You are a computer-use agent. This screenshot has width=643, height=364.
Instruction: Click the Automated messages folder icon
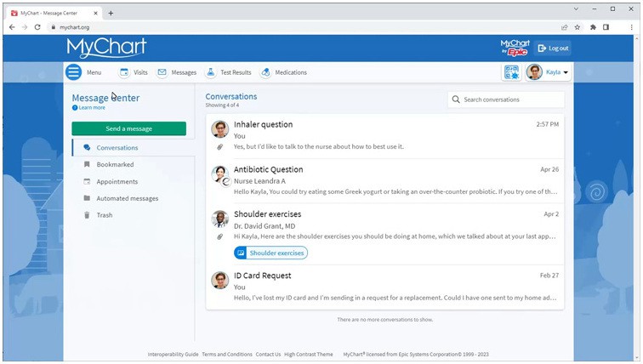point(87,198)
